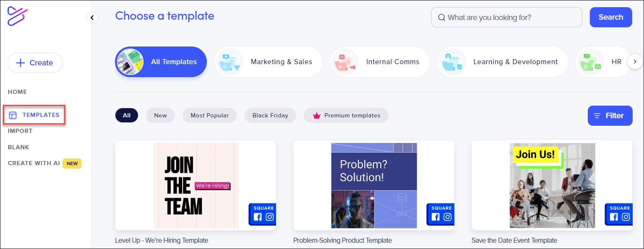Click the search input field
This screenshot has height=249, width=644.
(507, 18)
